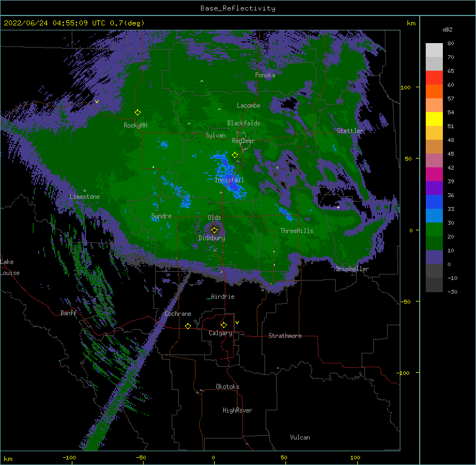Image resolution: width=476 pixels, height=465 pixels.
Task: Select the dark green 20 dBZ swatch
Action: click(434, 243)
